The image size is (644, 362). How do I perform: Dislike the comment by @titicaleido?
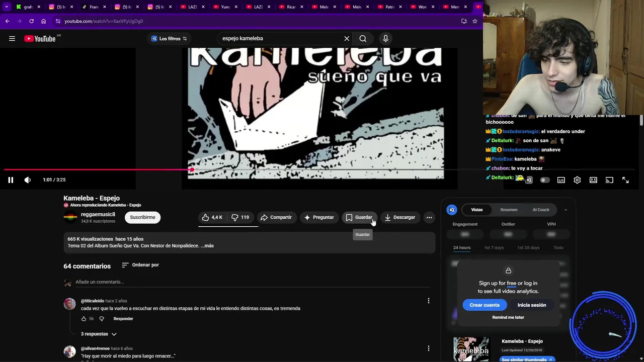[x=102, y=319]
